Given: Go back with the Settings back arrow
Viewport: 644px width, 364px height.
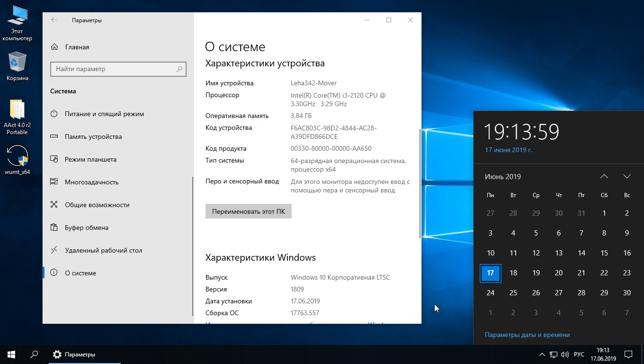Looking at the screenshot, I should (x=54, y=20).
